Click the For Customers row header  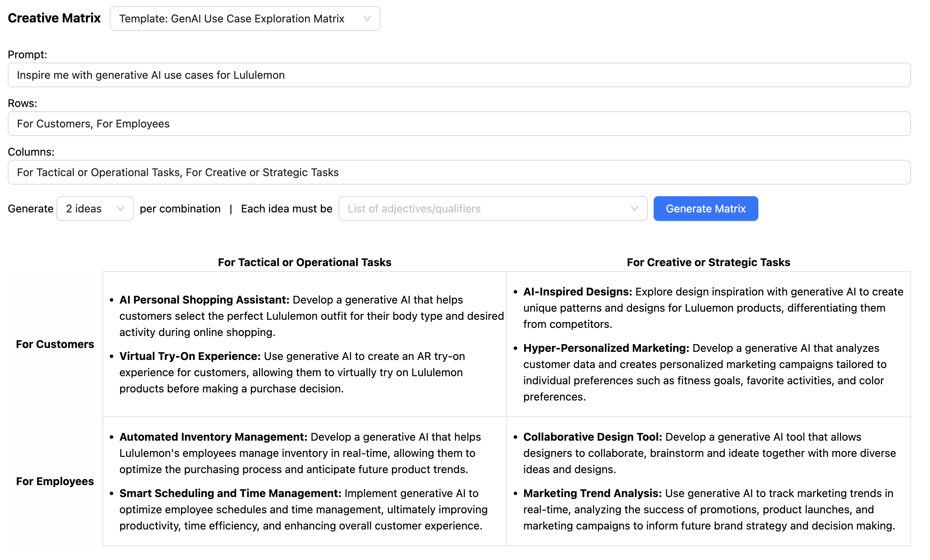tap(55, 344)
